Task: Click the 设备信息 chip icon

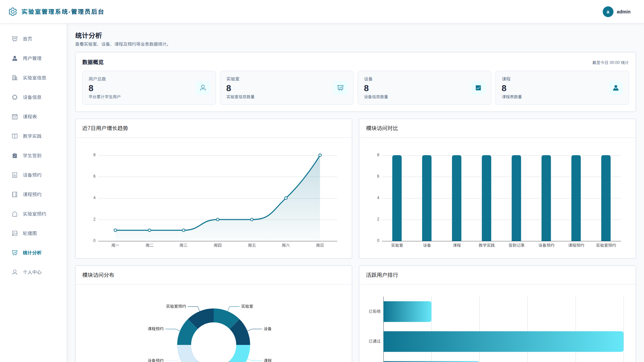Action: pos(15,97)
